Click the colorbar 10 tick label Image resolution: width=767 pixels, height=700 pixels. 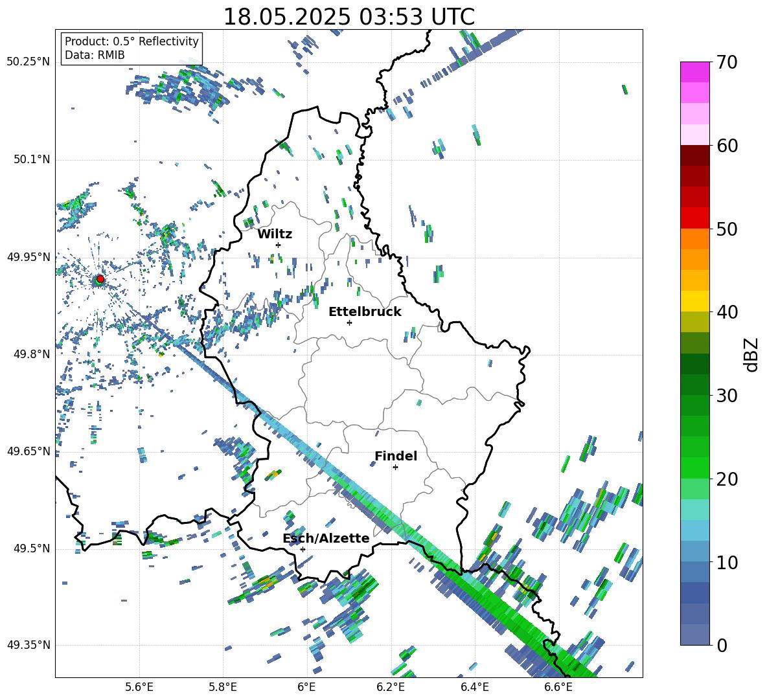727,562
